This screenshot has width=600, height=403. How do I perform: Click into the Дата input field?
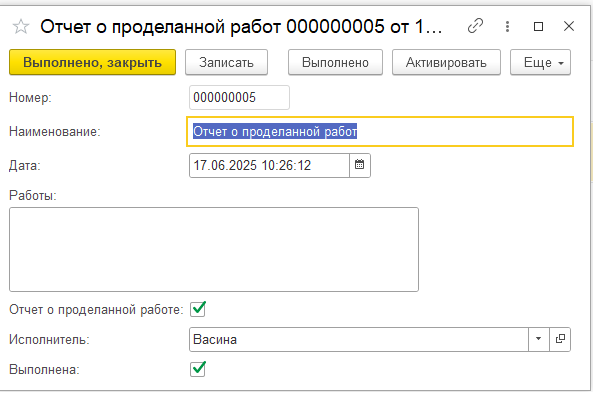[269, 165]
